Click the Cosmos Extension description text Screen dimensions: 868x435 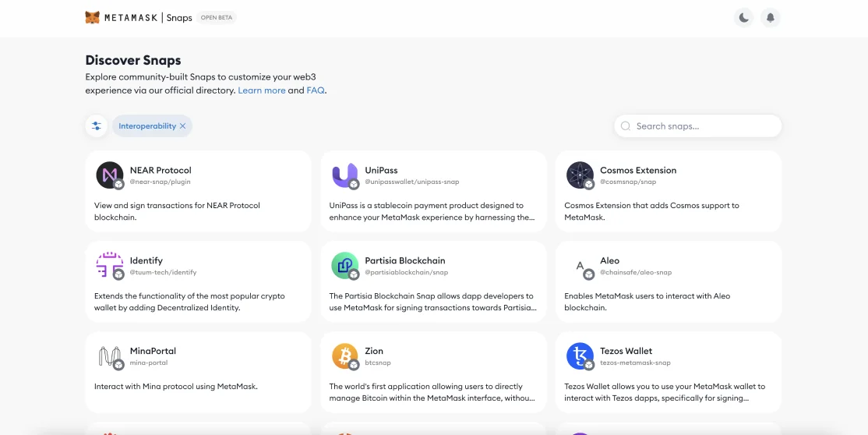click(651, 211)
